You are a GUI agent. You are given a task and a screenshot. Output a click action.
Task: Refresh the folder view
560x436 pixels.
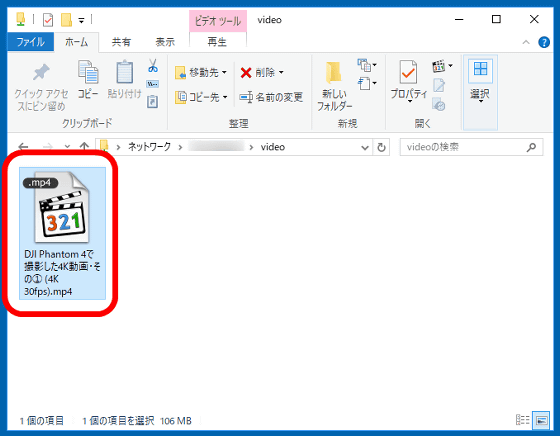click(x=381, y=147)
